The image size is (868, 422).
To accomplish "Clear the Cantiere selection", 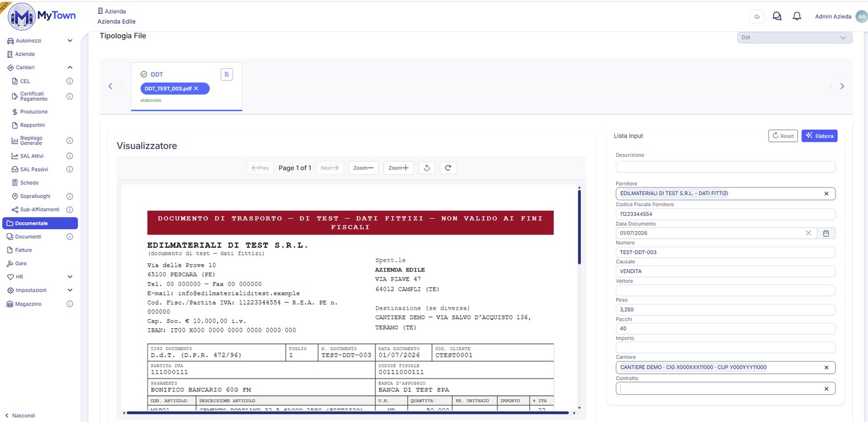I will click(826, 368).
